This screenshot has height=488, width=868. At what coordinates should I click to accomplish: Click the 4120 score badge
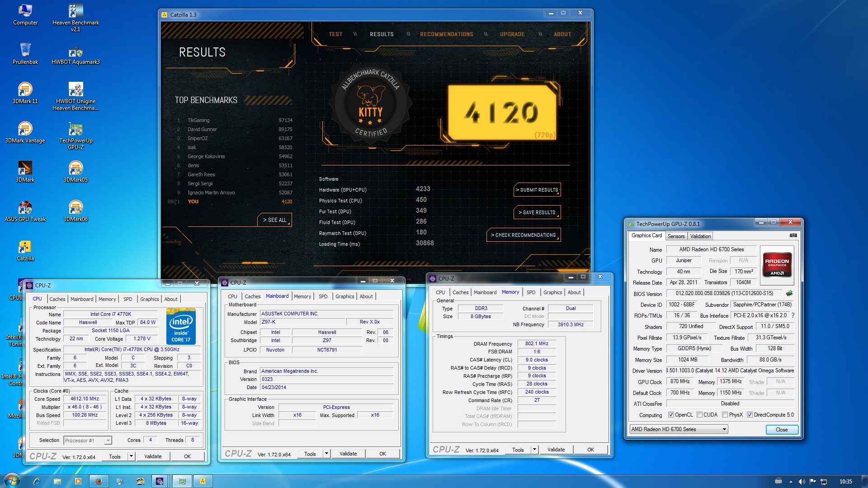(x=502, y=112)
